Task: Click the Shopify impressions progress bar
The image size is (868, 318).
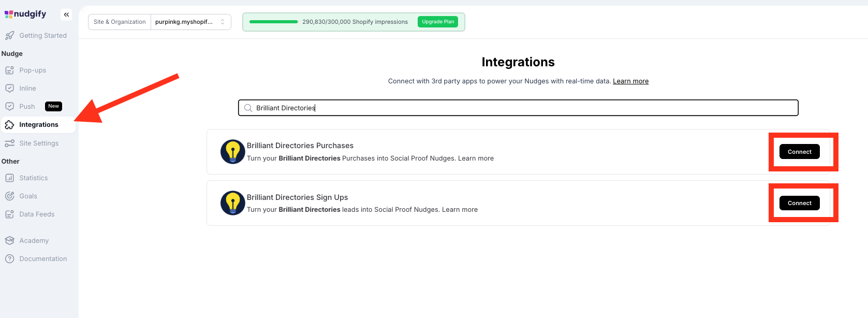Action: (x=273, y=22)
